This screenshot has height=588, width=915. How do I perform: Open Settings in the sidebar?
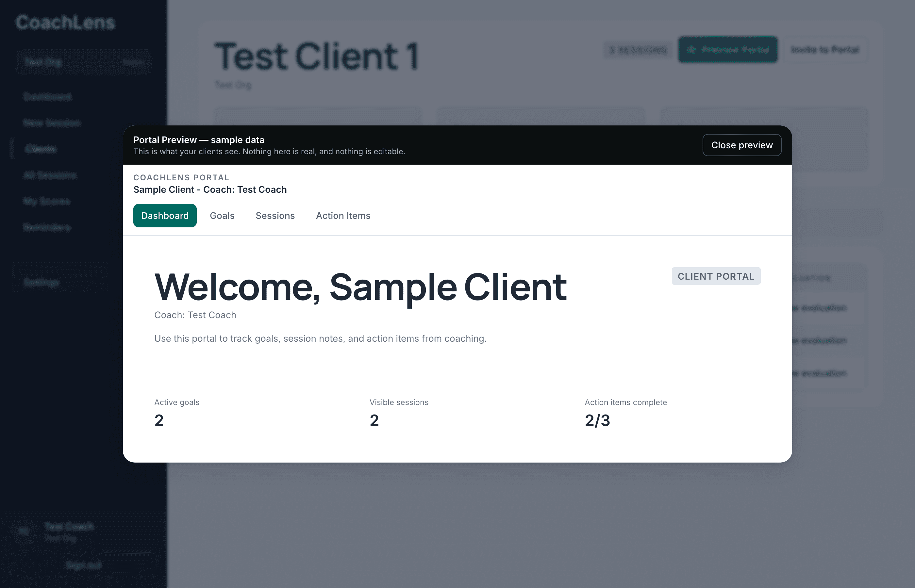pyautogui.click(x=41, y=282)
